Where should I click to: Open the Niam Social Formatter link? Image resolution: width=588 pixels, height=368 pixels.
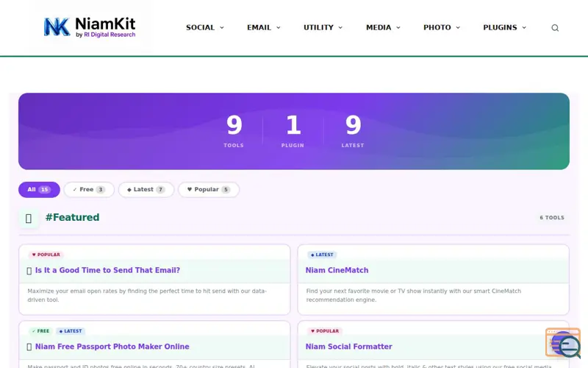point(348,347)
